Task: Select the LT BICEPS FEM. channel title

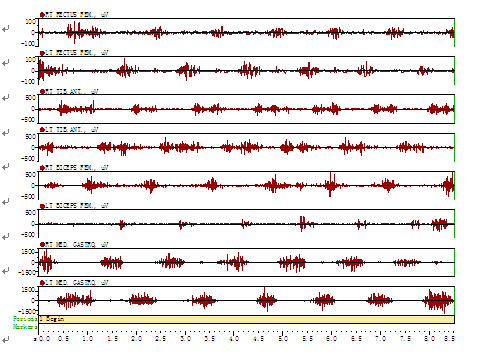Action: tap(77, 206)
